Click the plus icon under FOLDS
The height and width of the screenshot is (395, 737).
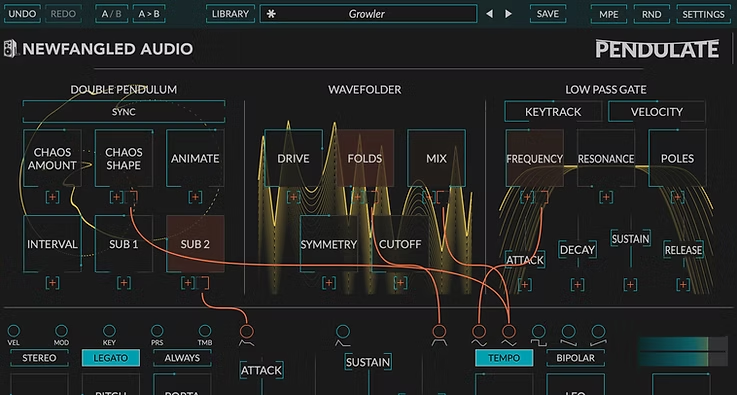[x=358, y=197]
